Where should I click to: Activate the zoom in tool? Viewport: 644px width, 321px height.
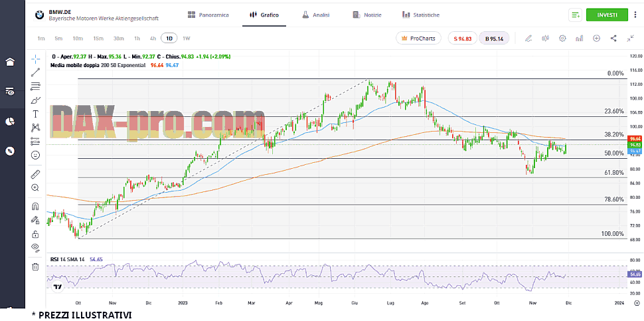click(36, 188)
